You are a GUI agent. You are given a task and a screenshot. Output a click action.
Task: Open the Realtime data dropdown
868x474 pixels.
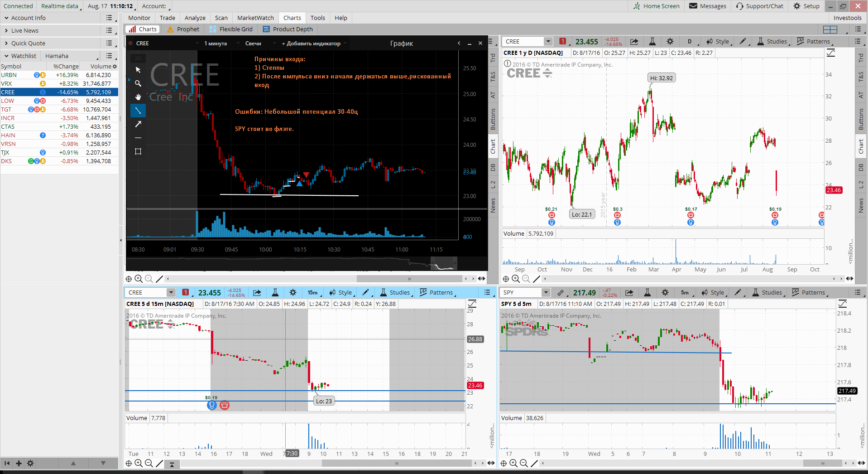[60, 6]
